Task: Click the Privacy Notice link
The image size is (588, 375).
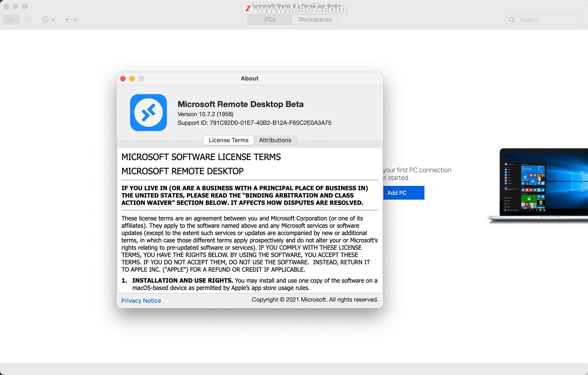Action: click(141, 300)
